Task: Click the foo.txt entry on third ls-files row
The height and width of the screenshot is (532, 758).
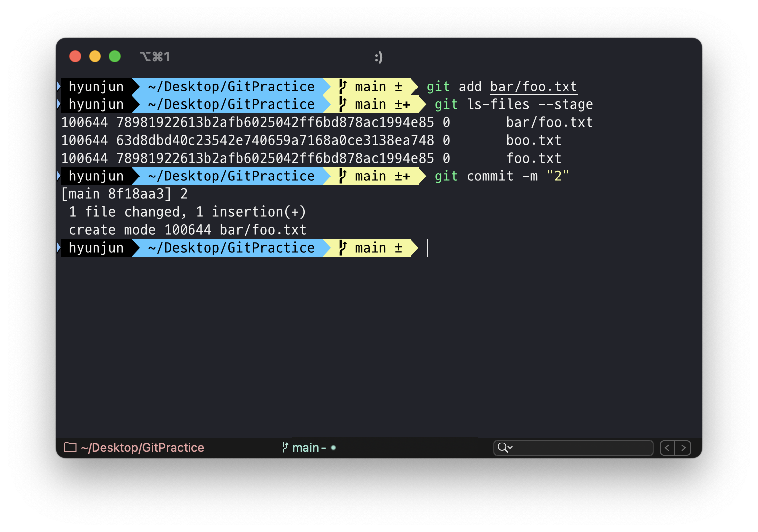Action: (534, 158)
